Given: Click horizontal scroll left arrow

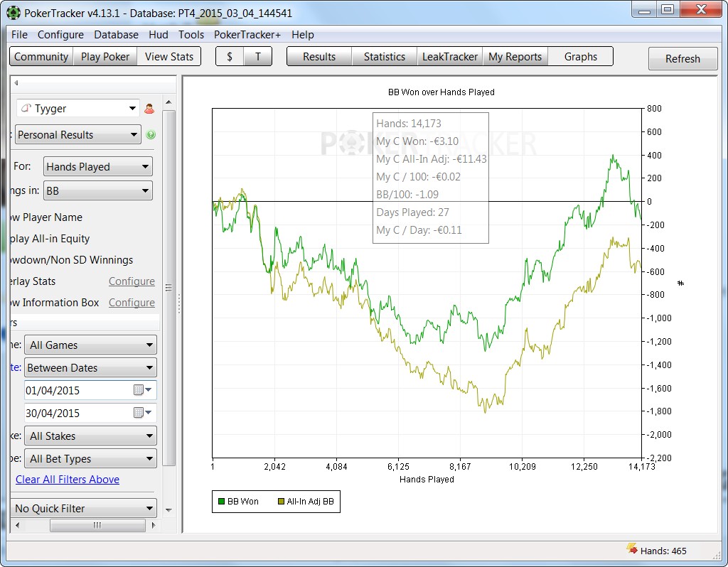Looking at the screenshot, I should click(x=18, y=525).
